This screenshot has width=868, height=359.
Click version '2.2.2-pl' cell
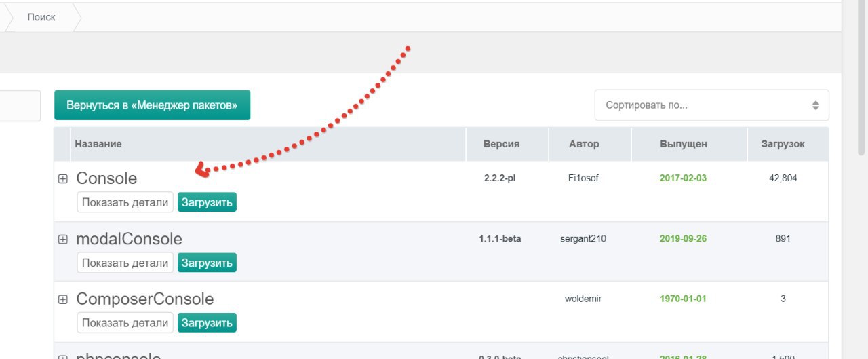pos(500,178)
